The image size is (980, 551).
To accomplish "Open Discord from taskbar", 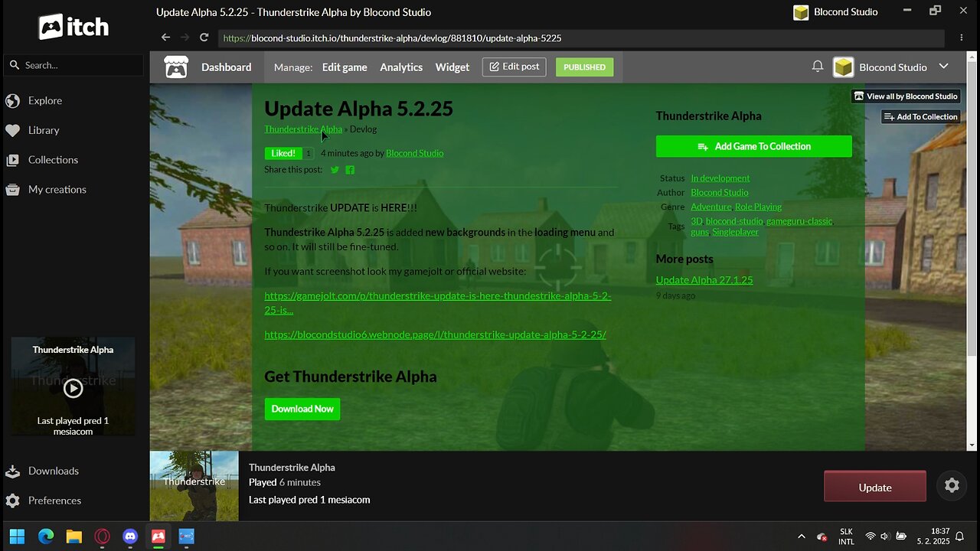I will click(x=131, y=536).
